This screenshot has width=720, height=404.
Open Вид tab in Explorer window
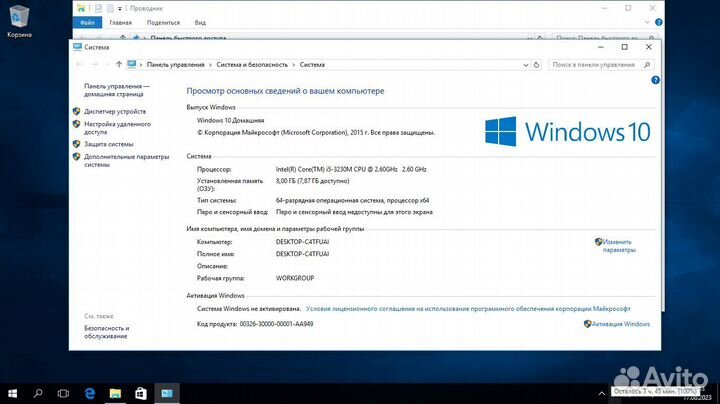point(200,22)
